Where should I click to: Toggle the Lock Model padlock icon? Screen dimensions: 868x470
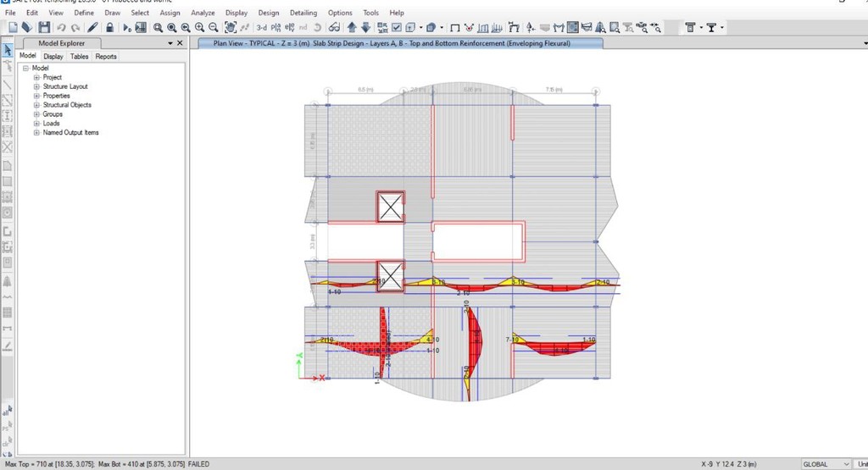(x=109, y=28)
